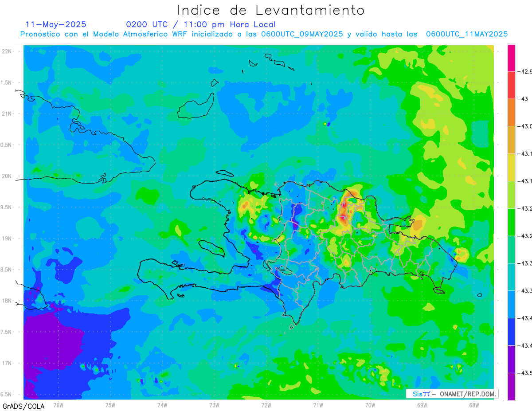The height and width of the screenshot is (411, 532).
Task: Click the 18N latitude label
Action: (x=7, y=301)
